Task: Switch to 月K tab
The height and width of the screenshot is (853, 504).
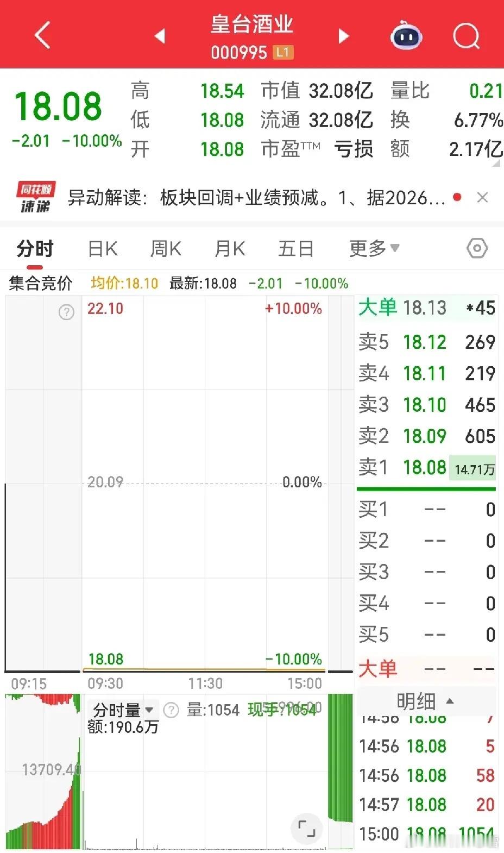Action: (x=230, y=249)
